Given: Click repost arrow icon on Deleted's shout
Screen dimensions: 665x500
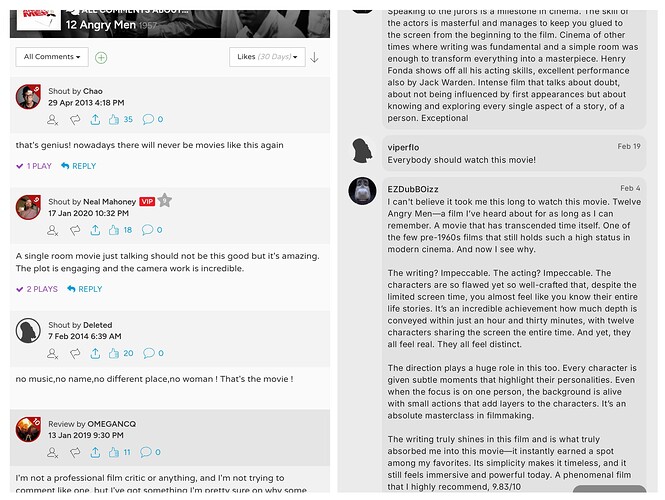Looking at the screenshot, I should click(75, 353).
